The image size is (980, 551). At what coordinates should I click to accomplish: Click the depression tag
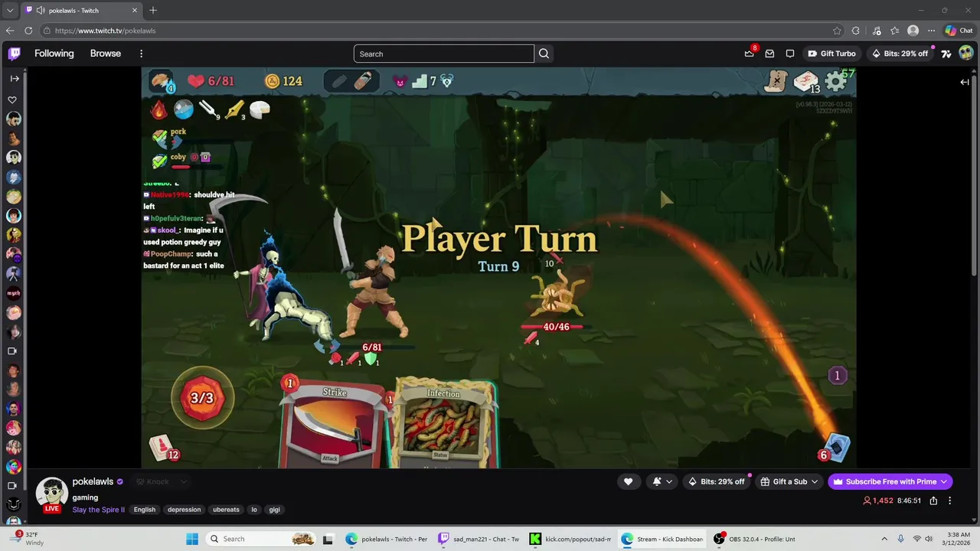185,510
